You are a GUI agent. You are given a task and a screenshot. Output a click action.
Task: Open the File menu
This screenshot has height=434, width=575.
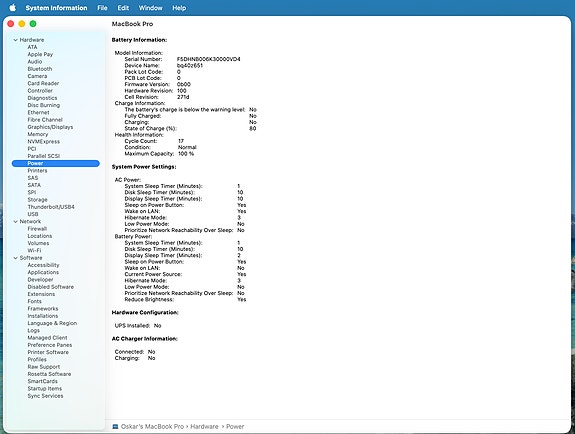point(102,8)
